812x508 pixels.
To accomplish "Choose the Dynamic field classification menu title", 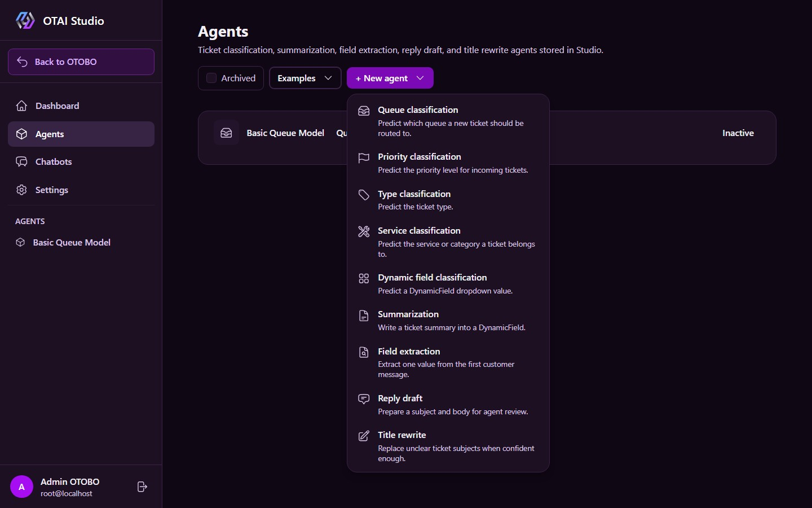I will click(x=433, y=277).
